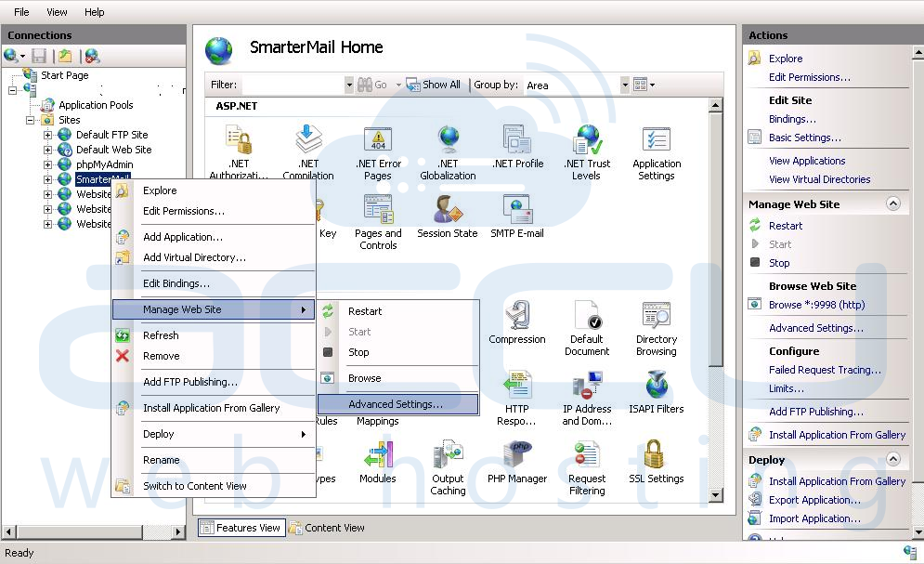Choose Advanced Settings in the submenu
Viewport: 924px width, 564px height.
pyautogui.click(x=397, y=404)
